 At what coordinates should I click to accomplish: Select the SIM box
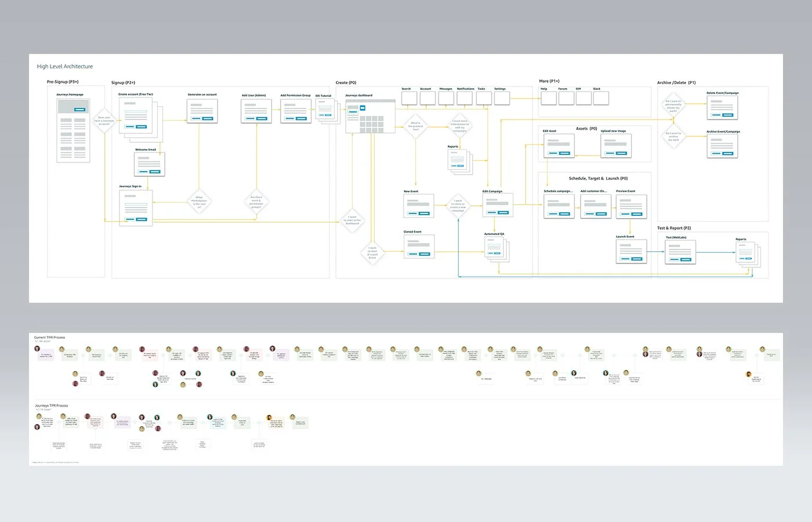(583, 98)
